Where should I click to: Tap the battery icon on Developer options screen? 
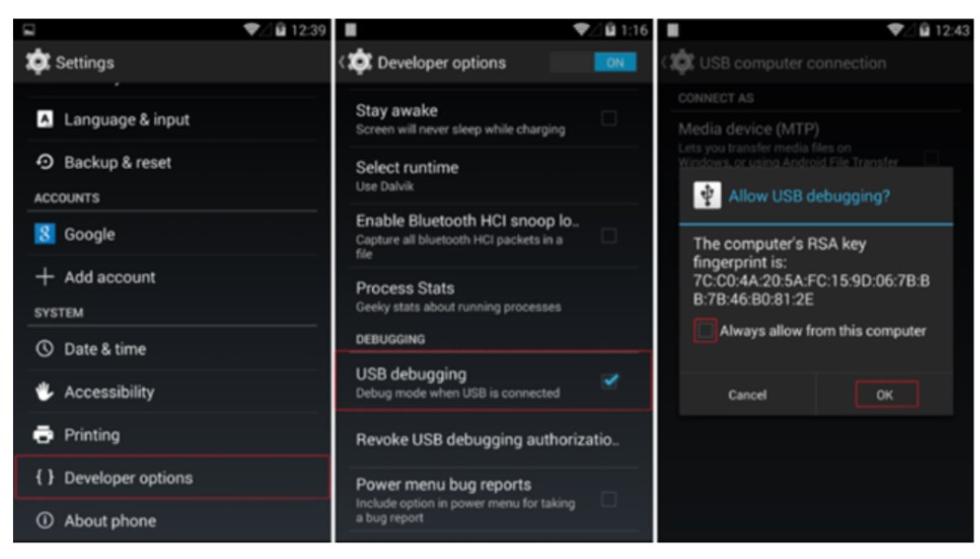pyautogui.click(x=610, y=30)
